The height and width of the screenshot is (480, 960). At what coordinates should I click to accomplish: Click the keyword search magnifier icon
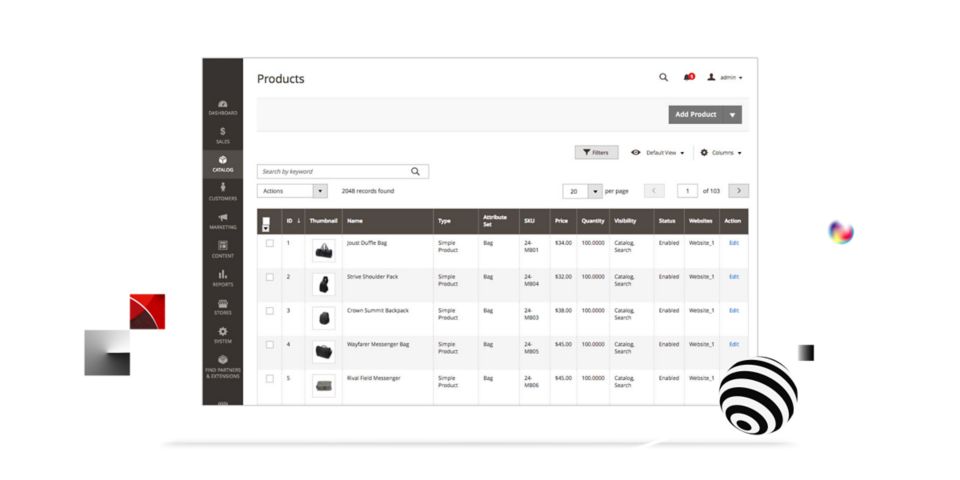tap(416, 171)
